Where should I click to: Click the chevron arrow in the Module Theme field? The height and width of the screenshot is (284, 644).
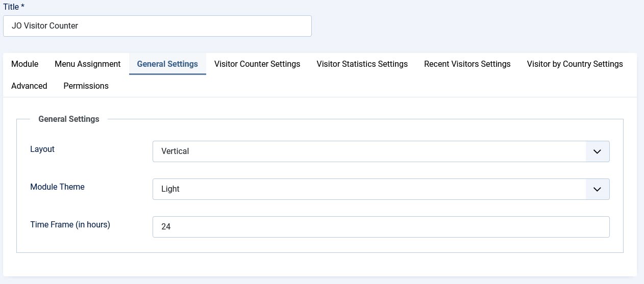point(597,189)
